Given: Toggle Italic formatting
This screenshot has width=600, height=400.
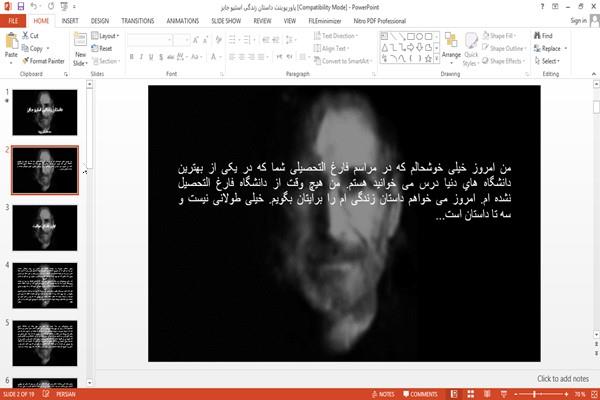Looking at the screenshot, I should (141, 57).
